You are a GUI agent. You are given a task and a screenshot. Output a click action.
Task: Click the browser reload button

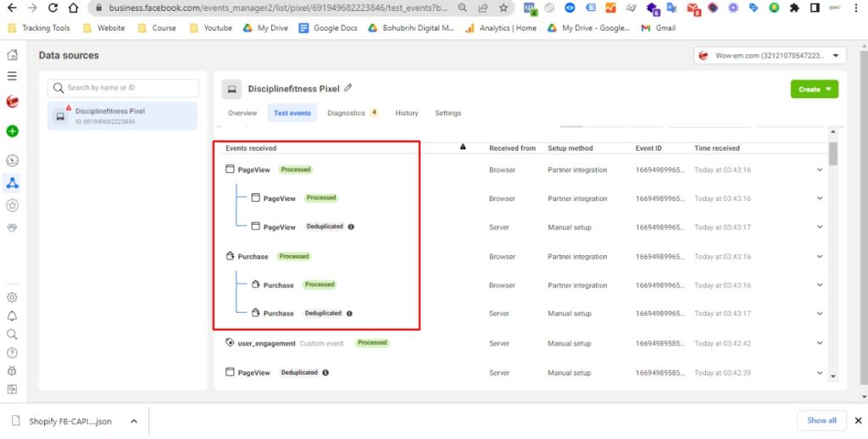pyautogui.click(x=53, y=8)
